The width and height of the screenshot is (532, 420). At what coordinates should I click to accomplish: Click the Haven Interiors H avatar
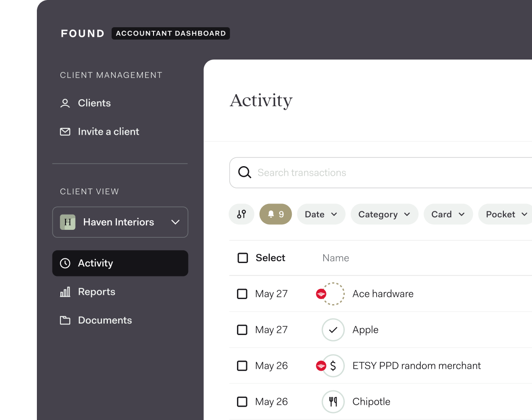(68, 222)
